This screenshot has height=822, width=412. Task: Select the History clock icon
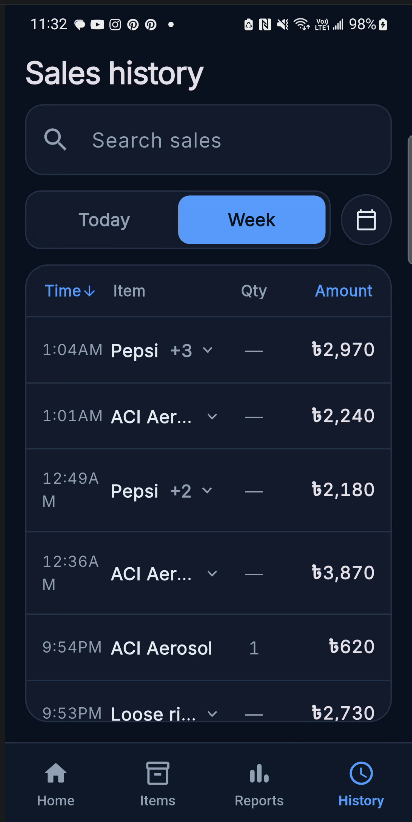point(361,773)
